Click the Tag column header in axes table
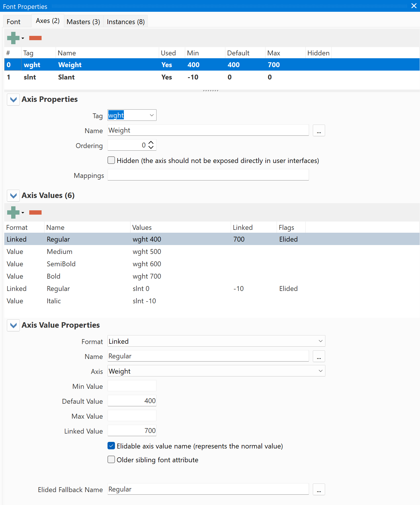 tap(38, 53)
